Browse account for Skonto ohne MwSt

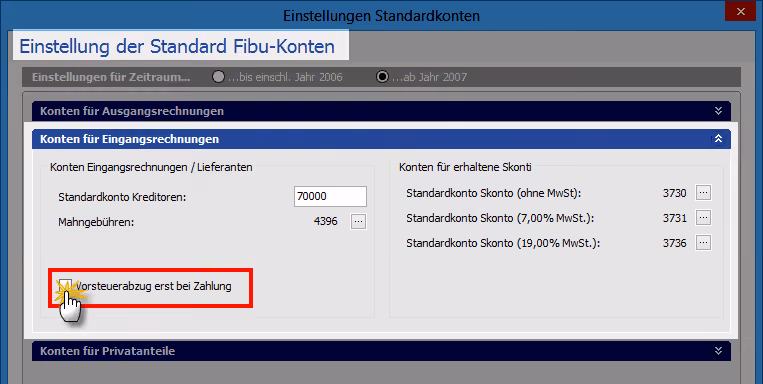pyautogui.click(x=703, y=193)
